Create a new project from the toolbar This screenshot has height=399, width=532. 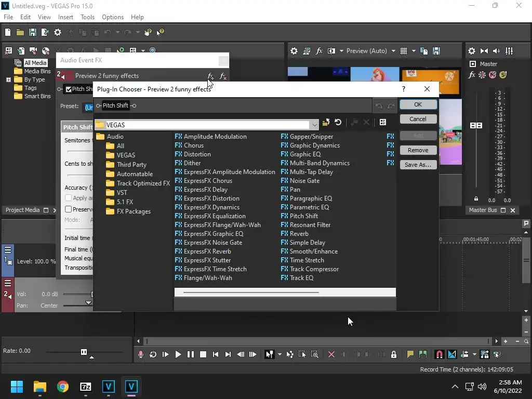tap(8, 32)
